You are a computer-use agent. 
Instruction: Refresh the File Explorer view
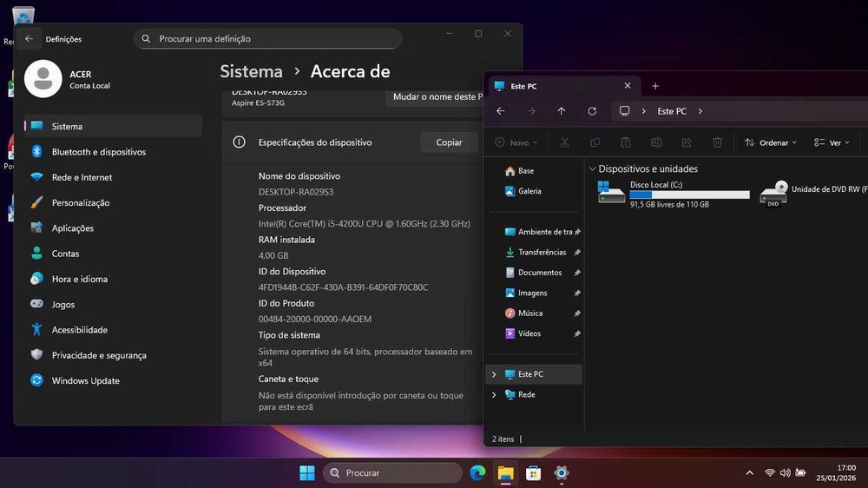click(592, 111)
